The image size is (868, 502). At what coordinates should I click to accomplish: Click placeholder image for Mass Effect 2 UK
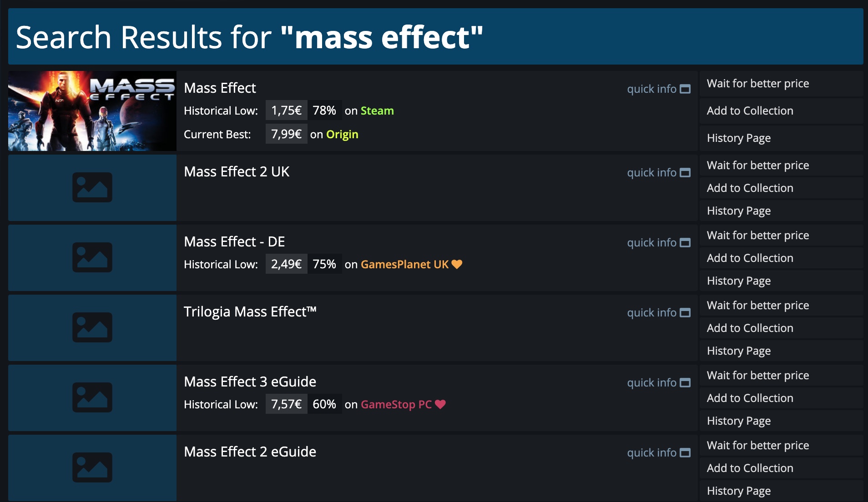coord(92,187)
